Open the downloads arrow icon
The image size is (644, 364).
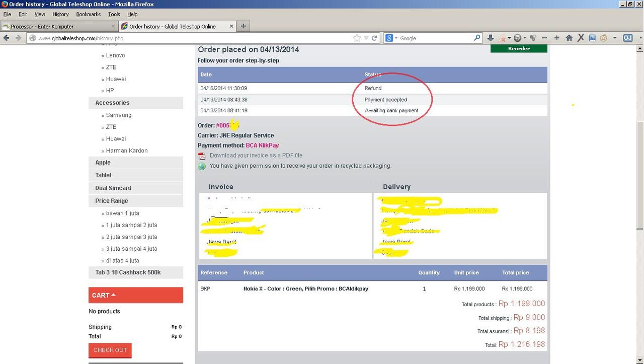(491, 38)
